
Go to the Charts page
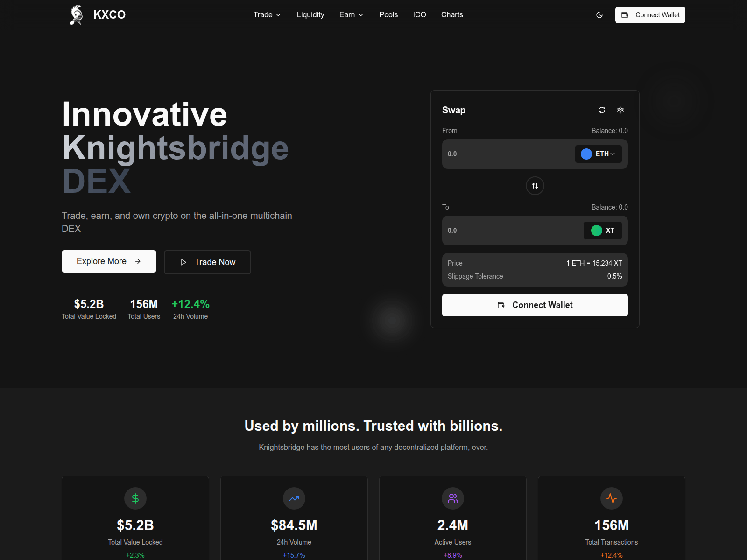(452, 15)
